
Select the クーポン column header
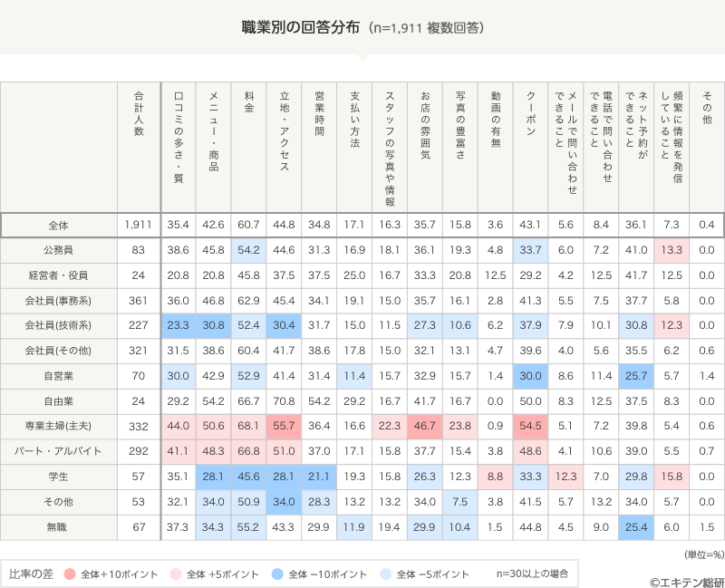531,113
